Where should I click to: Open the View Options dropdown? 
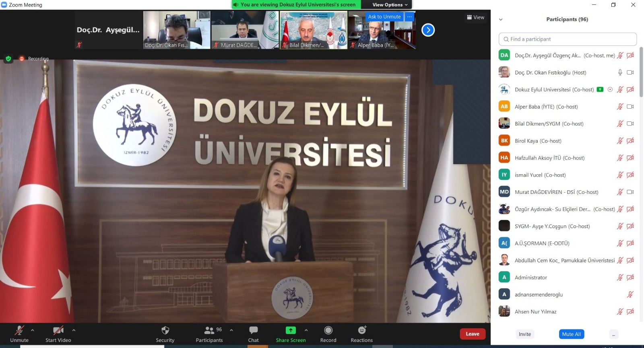[390, 5]
